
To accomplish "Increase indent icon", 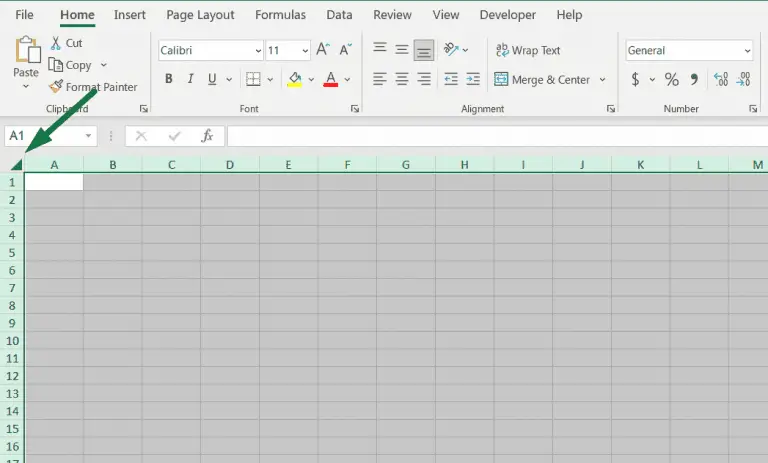I will point(473,79).
